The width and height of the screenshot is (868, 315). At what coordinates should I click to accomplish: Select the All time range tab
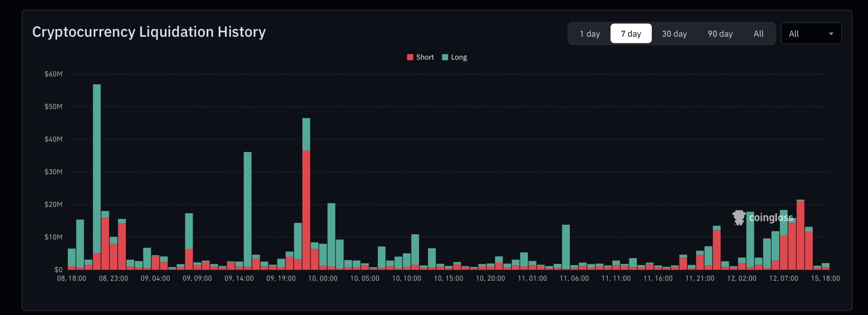(758, 34)
